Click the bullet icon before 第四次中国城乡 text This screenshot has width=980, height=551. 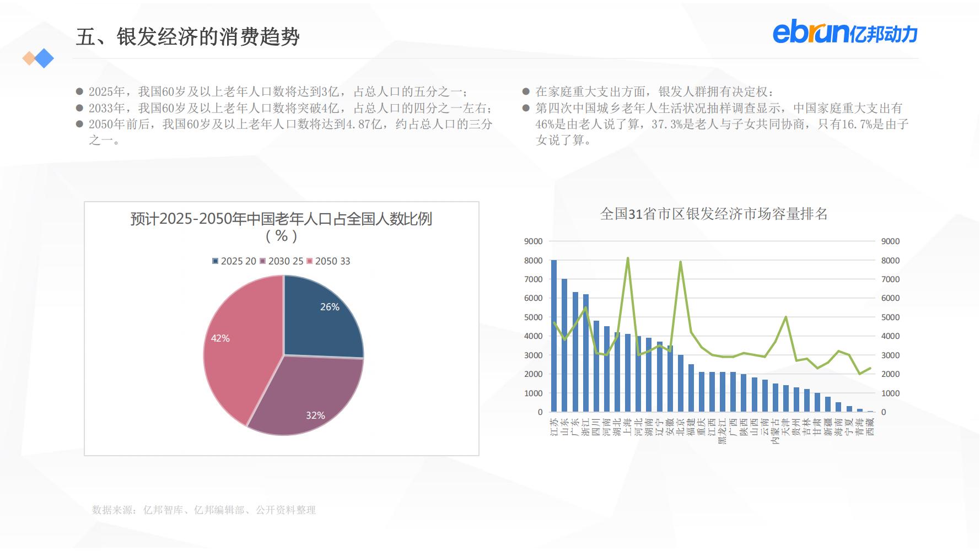(526, 109)
